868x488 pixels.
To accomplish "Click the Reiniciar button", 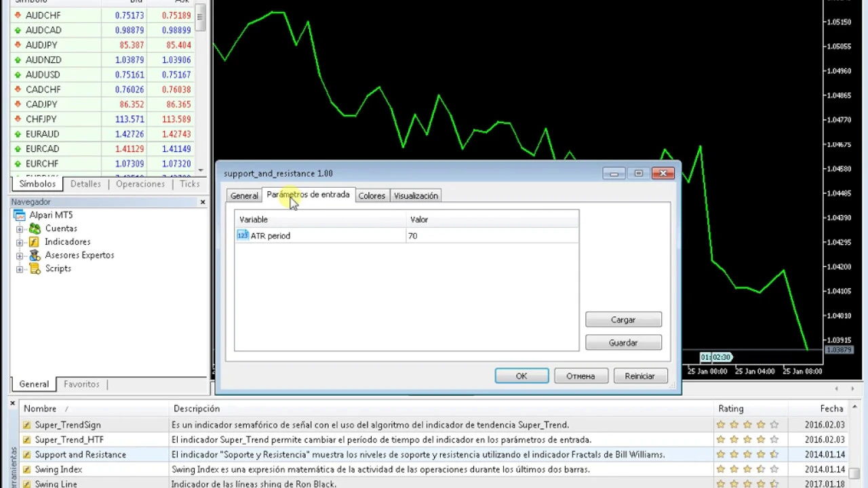I will click(640, 376).
